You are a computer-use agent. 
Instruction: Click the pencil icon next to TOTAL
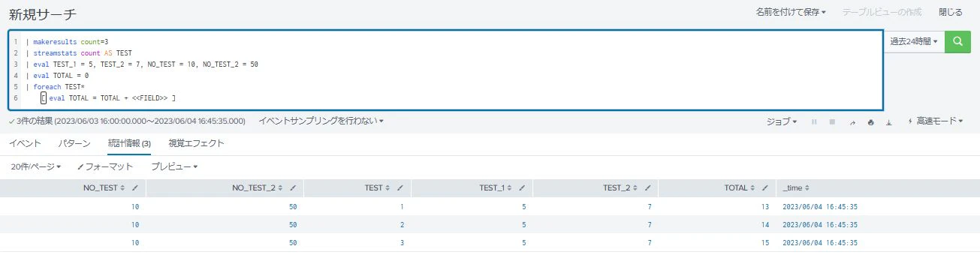point(765,188)
